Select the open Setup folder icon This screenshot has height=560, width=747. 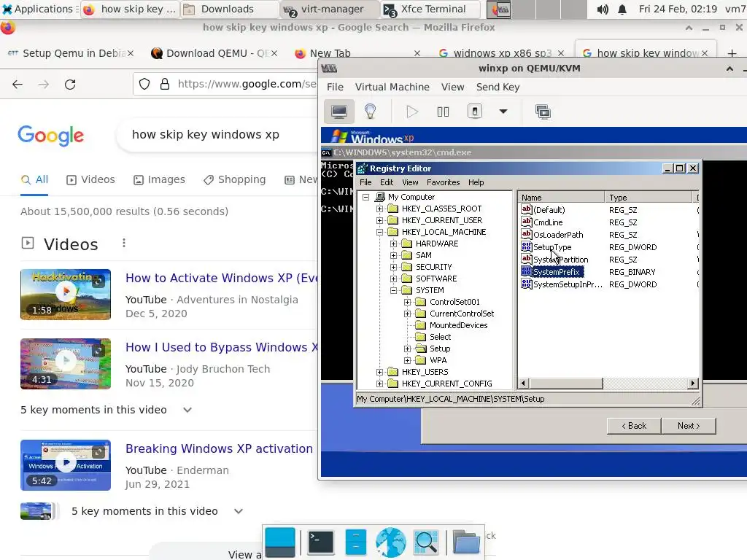(421, 349)
